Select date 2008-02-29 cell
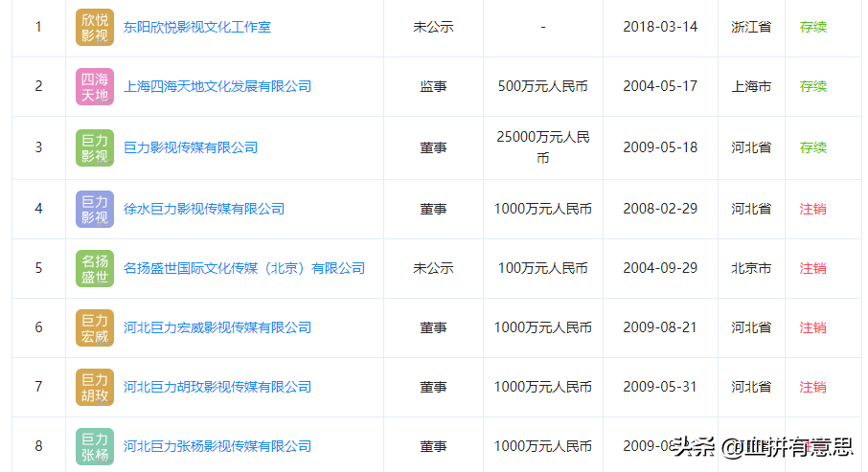 point(660,209)
